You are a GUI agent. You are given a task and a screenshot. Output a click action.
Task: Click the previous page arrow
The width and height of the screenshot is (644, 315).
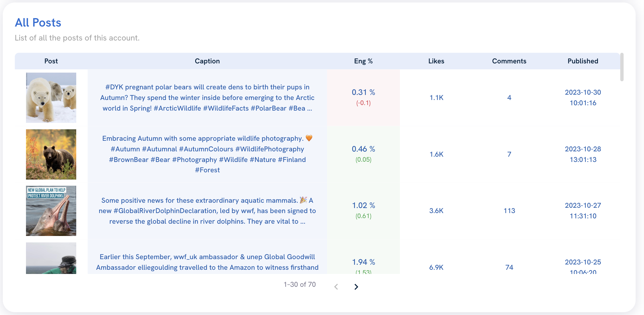336,287
